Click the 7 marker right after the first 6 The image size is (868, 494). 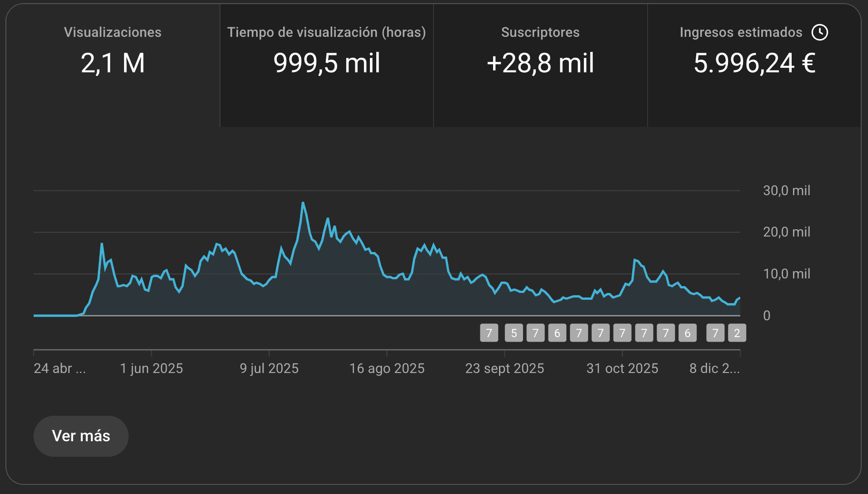pyautogui.click(x=579, y=333)
